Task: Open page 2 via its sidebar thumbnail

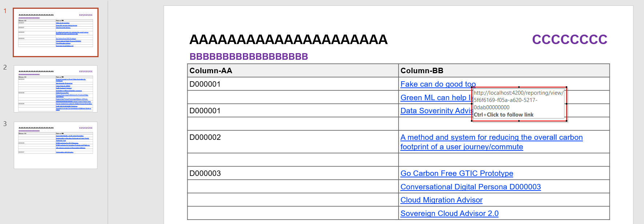Action: tap(55, 89)
